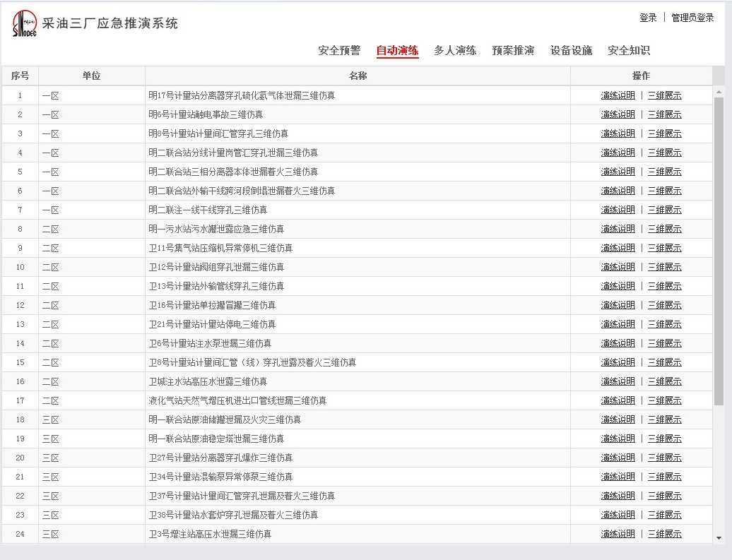Viewport: 732px width, 560px height.
Task: Open 三维展示 for row 13 卫21号计量站停电
Action: [x=665, y=324]
